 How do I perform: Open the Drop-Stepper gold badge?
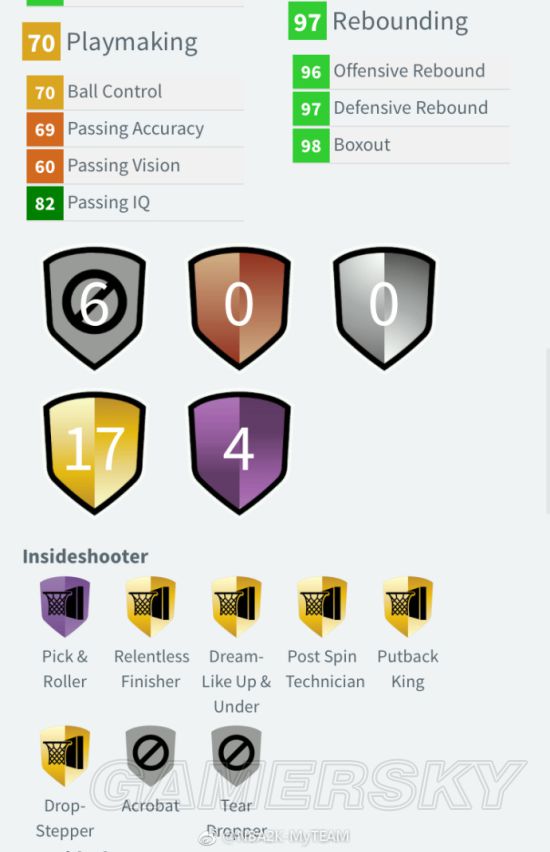pyautogui.click(x=65, y=756)
